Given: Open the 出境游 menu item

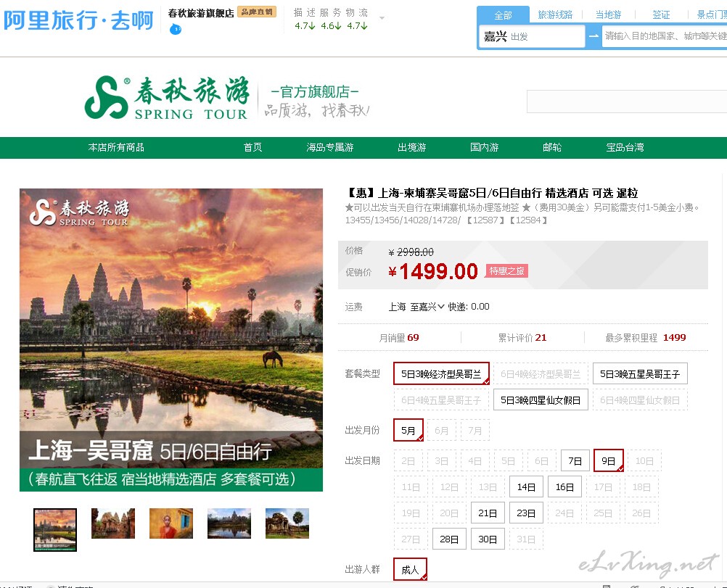Looking at the screenshot, I should point(411,147).
